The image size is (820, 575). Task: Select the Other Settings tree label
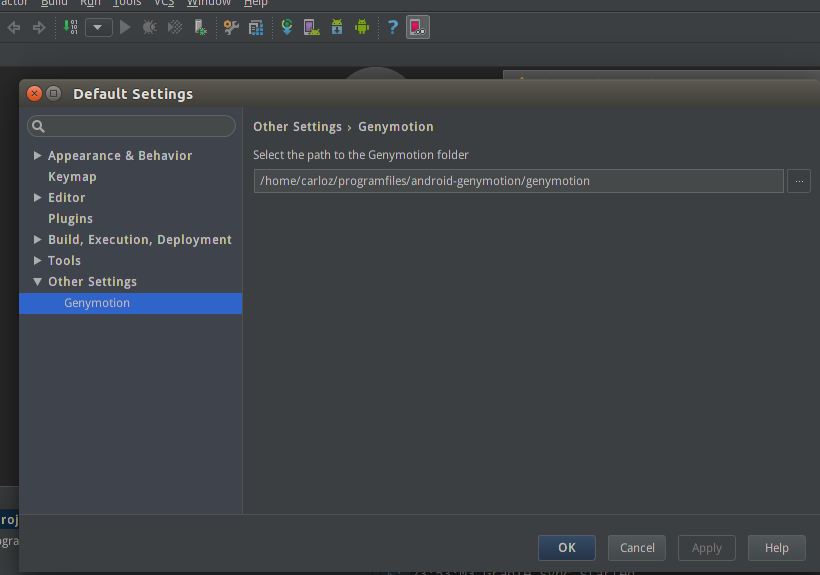click(x=93, y=282)
